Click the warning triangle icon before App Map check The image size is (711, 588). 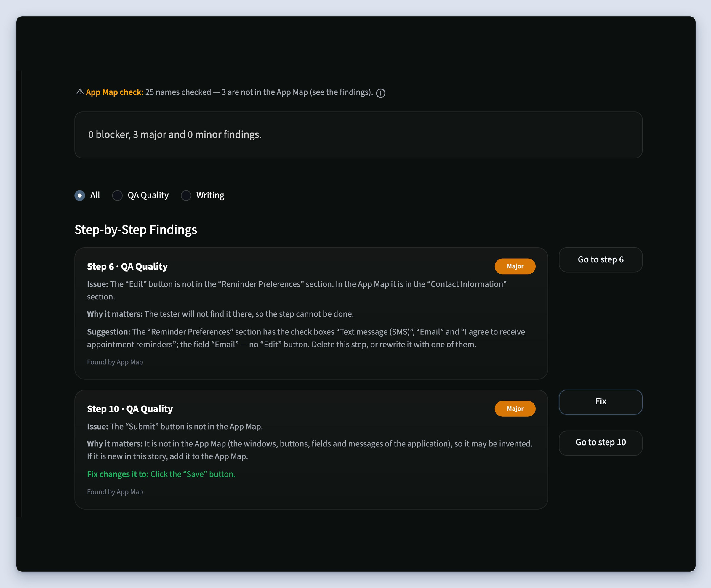coord(80,92)
